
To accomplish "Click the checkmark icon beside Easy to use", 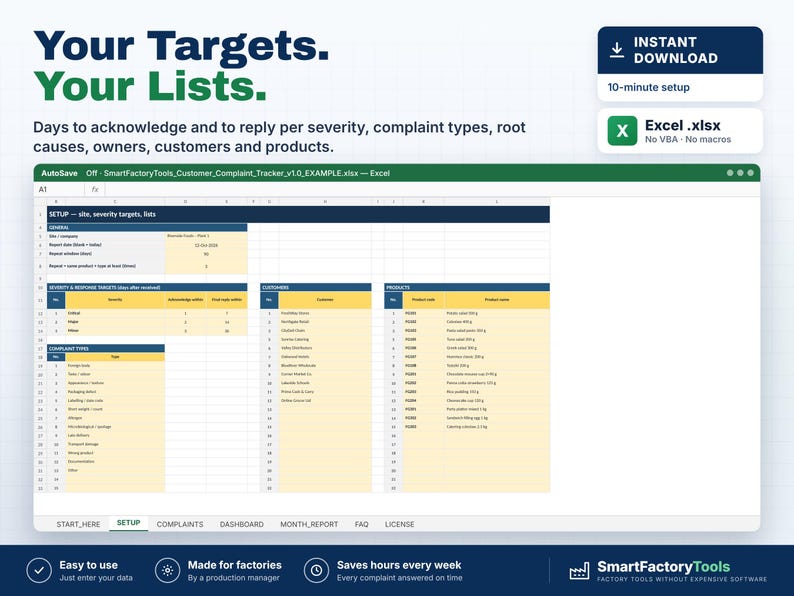I will (39, 571).
